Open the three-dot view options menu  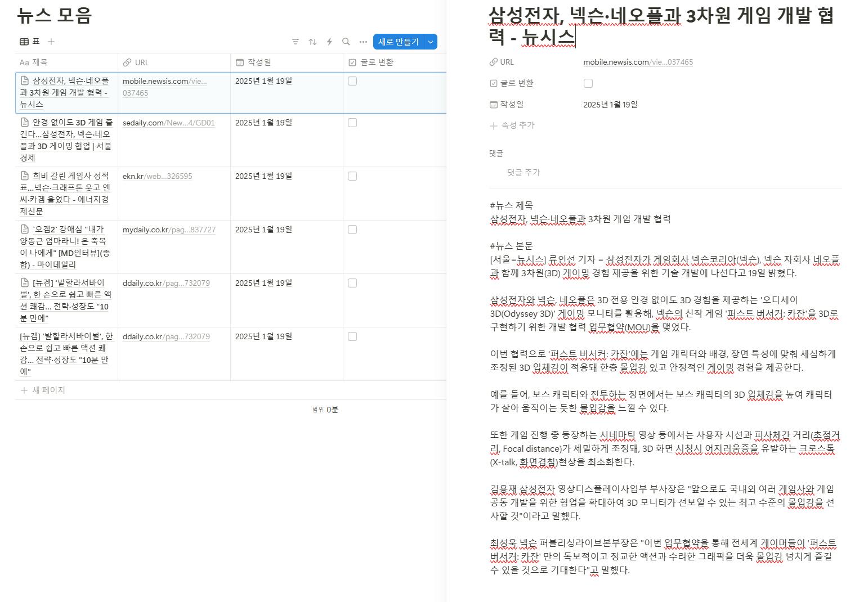363,42
